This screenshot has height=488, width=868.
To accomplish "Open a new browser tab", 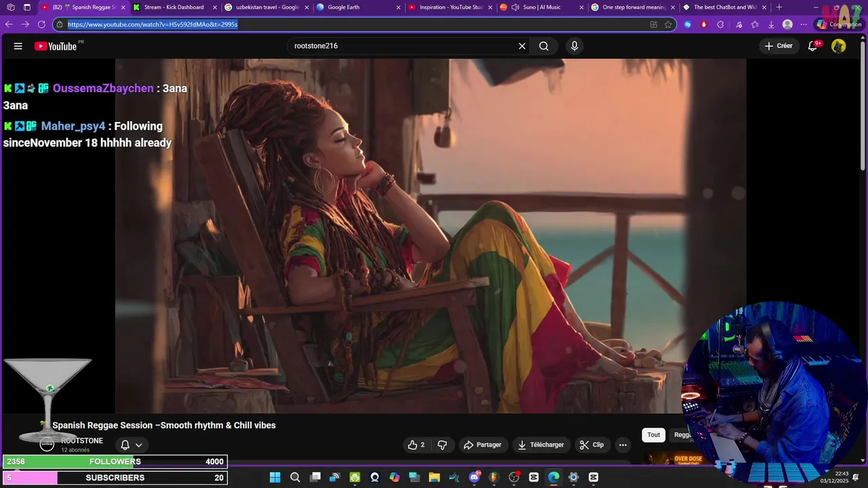I will (778, 7).
